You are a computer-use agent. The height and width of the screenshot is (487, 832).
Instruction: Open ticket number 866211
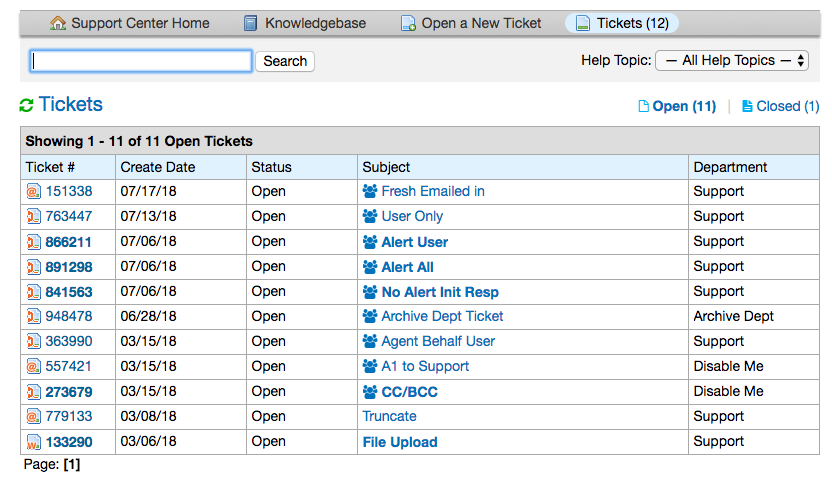click(69, 242)
